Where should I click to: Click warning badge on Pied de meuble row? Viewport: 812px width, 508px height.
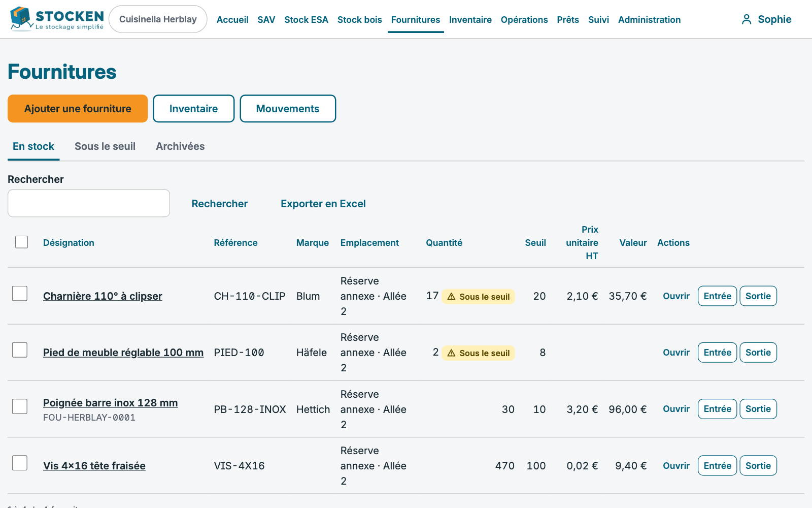[478, 353]
